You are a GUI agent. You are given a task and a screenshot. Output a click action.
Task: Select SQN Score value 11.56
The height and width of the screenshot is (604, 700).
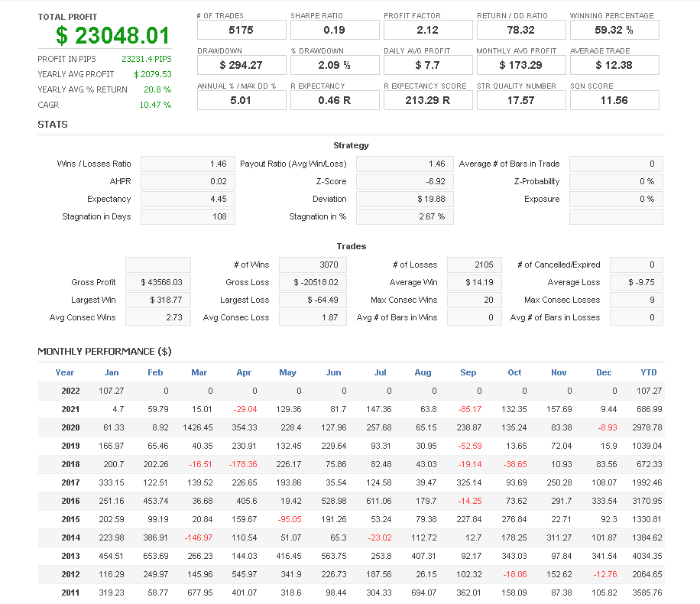[x=614, y=100]
